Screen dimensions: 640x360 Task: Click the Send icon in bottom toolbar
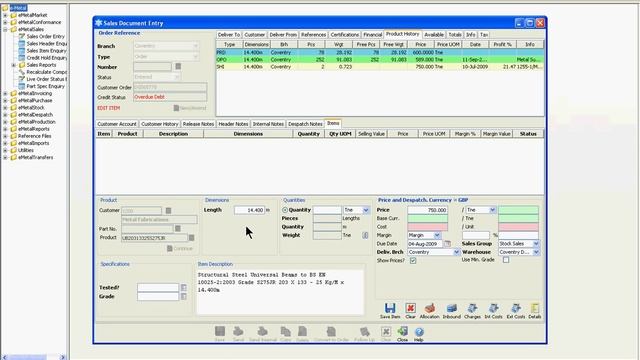coord(238,331)
